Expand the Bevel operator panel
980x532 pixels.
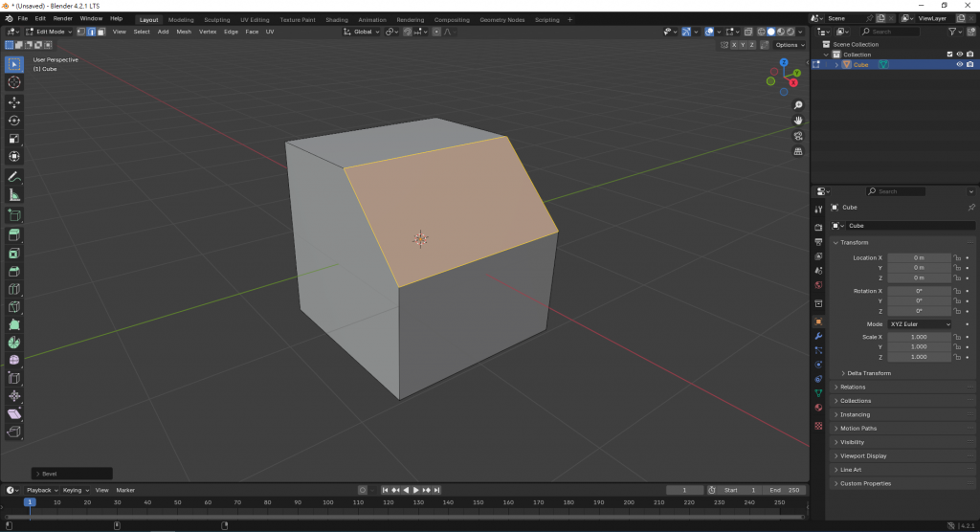[x=72, y=474]
